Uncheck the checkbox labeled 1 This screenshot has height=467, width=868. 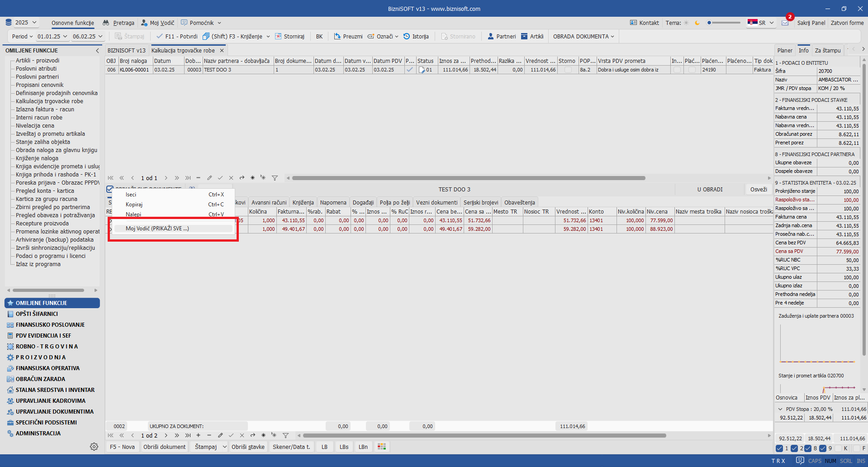[779, 448]
